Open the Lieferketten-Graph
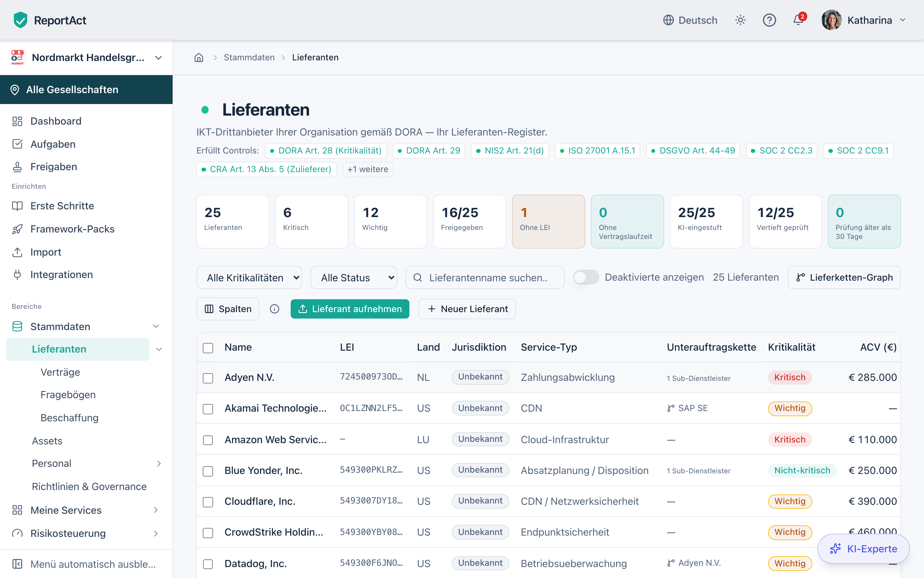The width and height of the screenshot is (924, 578). click(x=844, y=277)
